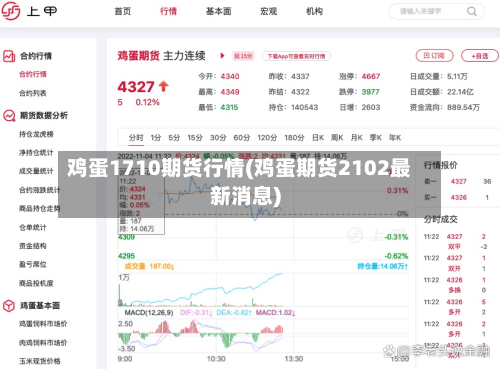Image resolution: width=500 pixels, height=369 pixels.
Task: Click the red arrow beside 主力连续
Action: (222, 56)
